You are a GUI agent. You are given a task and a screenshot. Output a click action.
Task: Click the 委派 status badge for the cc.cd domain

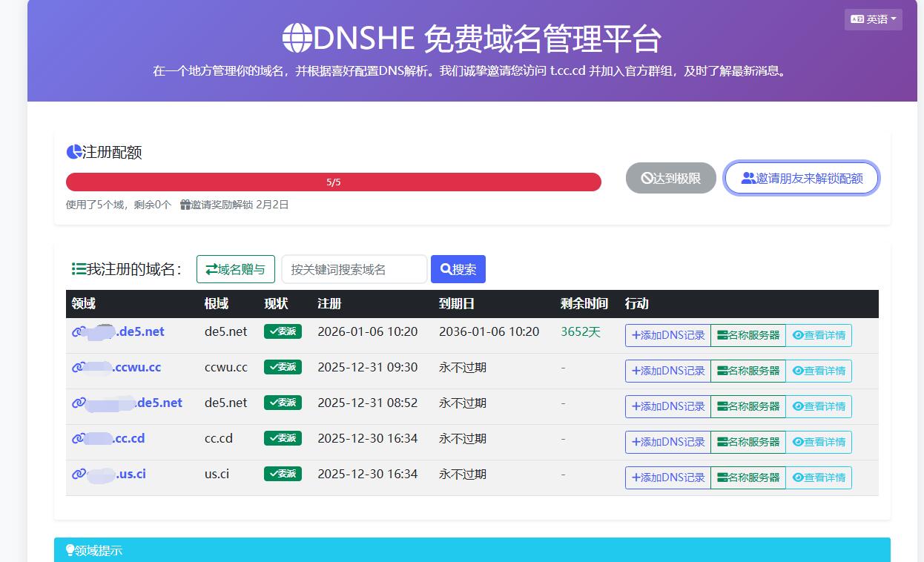pyautogui.click(x=283, y=438)
